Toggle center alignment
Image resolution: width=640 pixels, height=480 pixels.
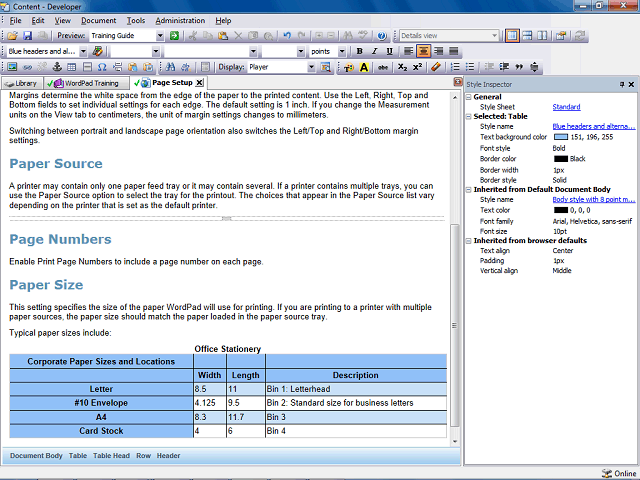tap(424, 51)
